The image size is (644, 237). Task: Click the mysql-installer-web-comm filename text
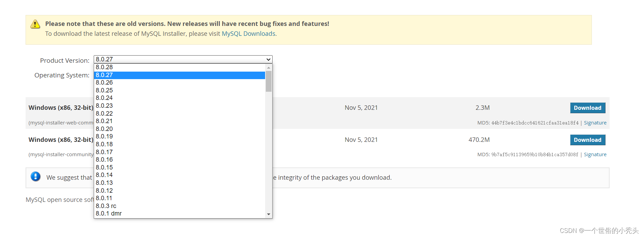coord(61,123)
